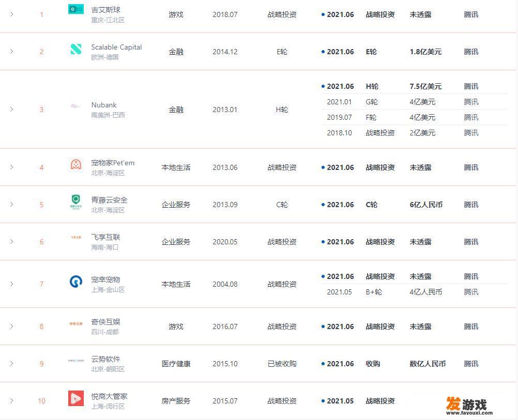The width and height of the screenshot is (518, 420).
Task: Click the 数亿人民币 acquisition amount
Action: (x=428, y=364)
